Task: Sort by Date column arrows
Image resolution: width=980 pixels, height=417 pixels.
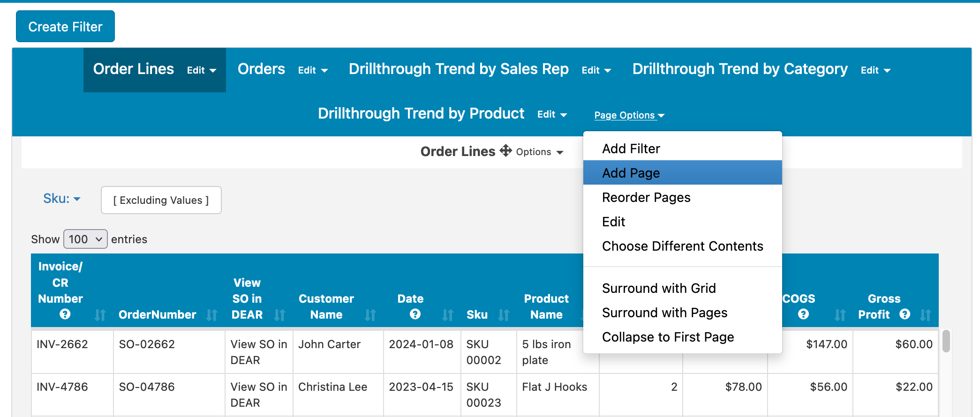Action: point(448,315)
